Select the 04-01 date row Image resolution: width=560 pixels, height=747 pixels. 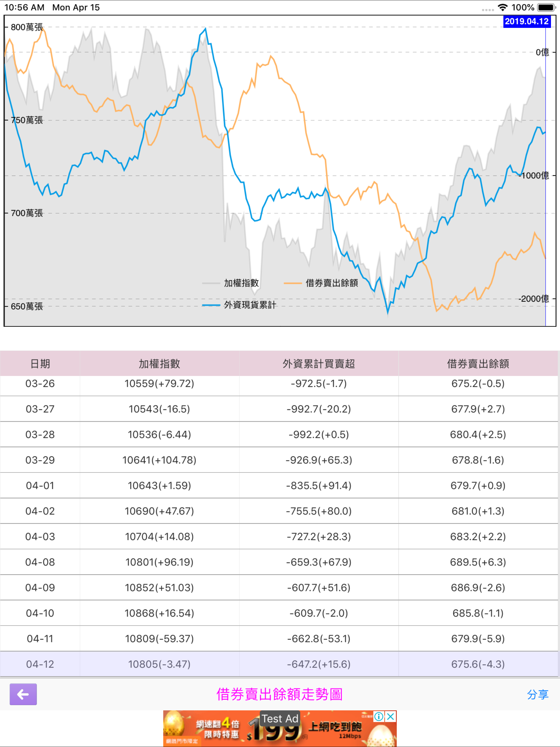[x=279, y=486]
